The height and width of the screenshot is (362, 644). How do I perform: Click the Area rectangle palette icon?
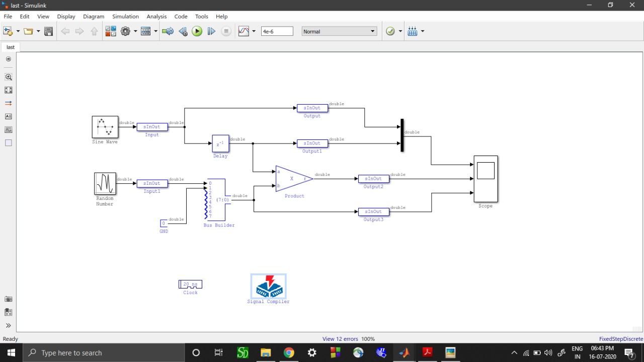[9, 143]
